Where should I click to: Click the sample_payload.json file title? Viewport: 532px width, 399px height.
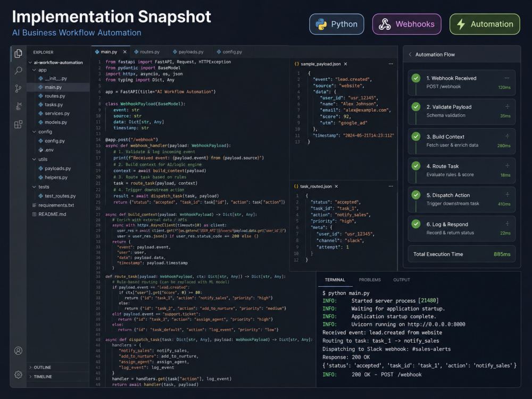point(321,64)
